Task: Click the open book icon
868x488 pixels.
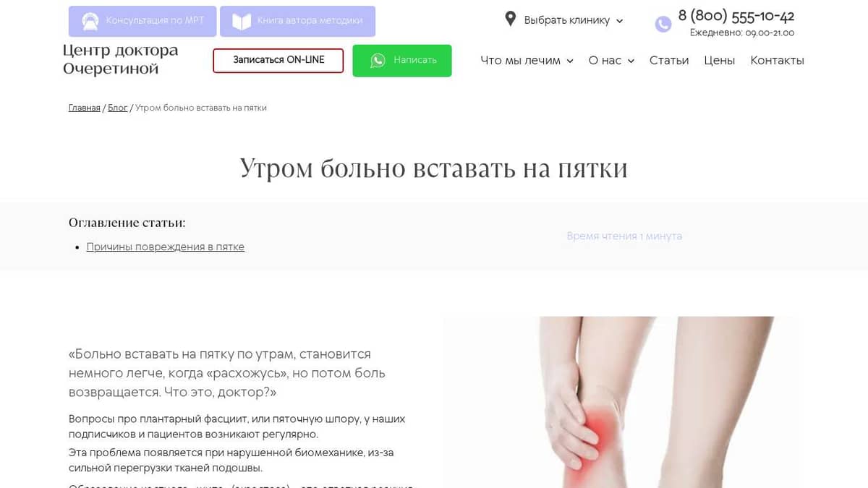Action: click(x=241, y=21)
